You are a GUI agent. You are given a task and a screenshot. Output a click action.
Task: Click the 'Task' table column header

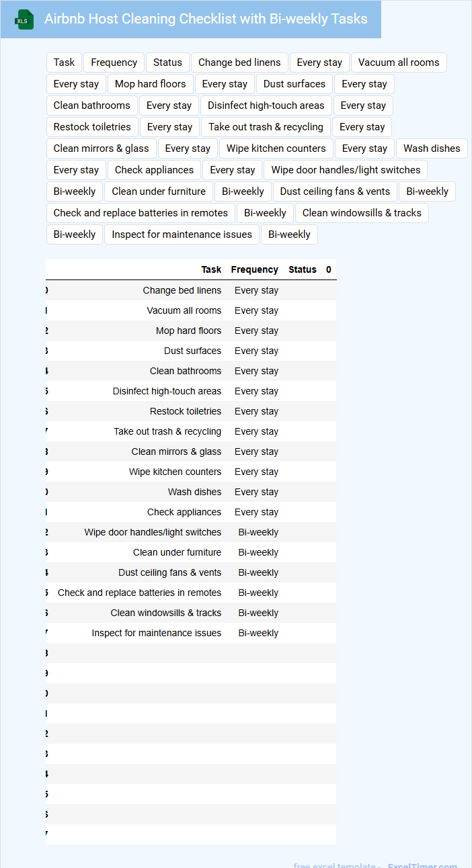click(x=211, y=269)
